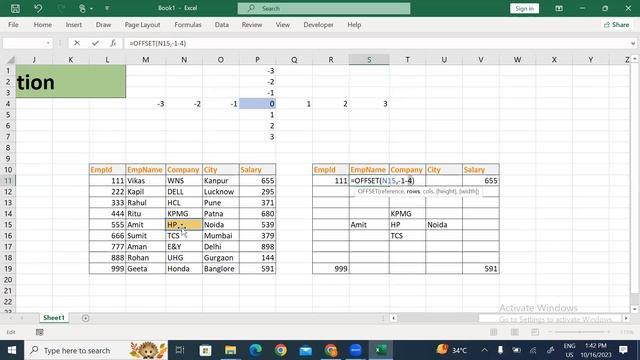Click cell with text 'Kanpur'
This screenshot has width=640, height=360.
tap(221, 180)
